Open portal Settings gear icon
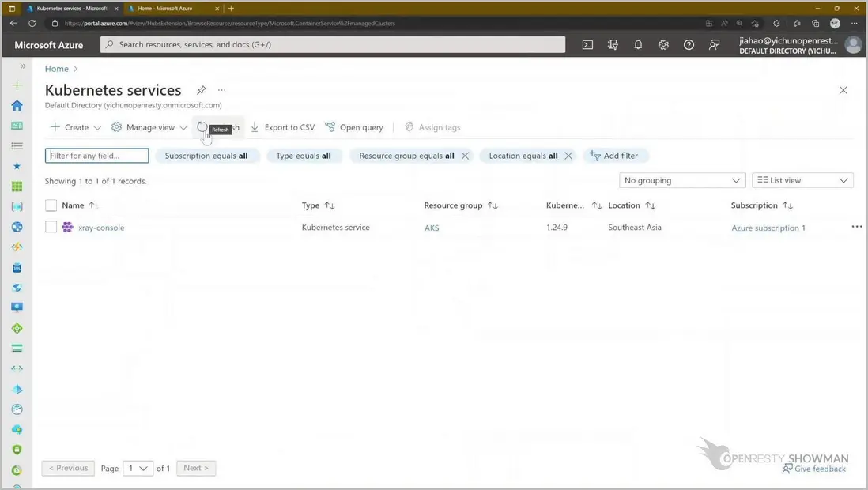The image size is (868, 490). coord(663,45)
